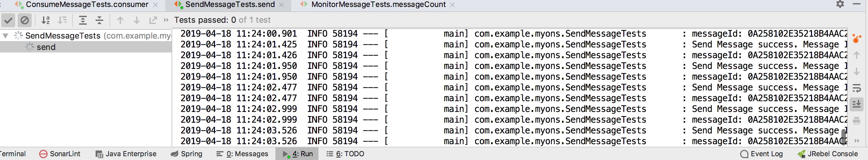Click the Collapse All tests icon
This screenshot has width=868, height=160.
pyautogui.click(x=99, y=20)
